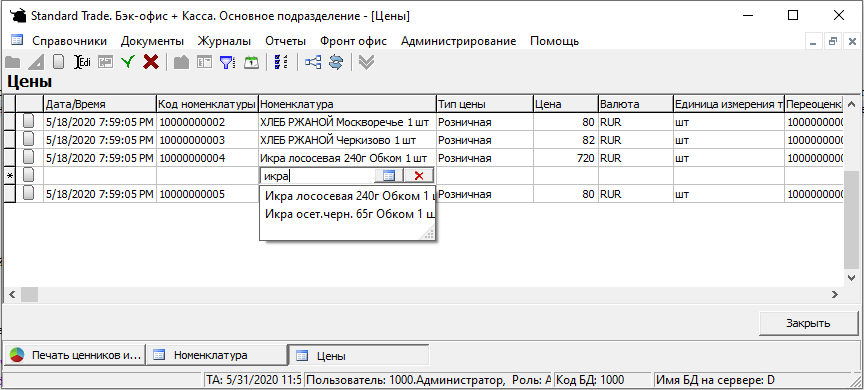Click the икра text input field
864x390 pixels.
[x=317, y=176]
